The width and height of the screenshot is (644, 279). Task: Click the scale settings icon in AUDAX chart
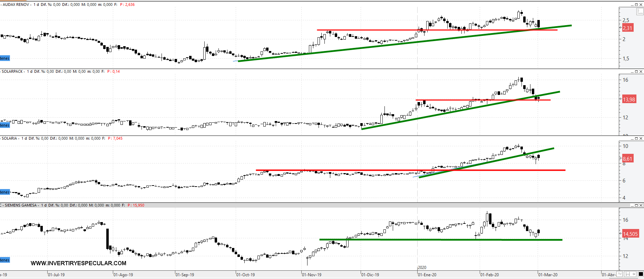640,11
